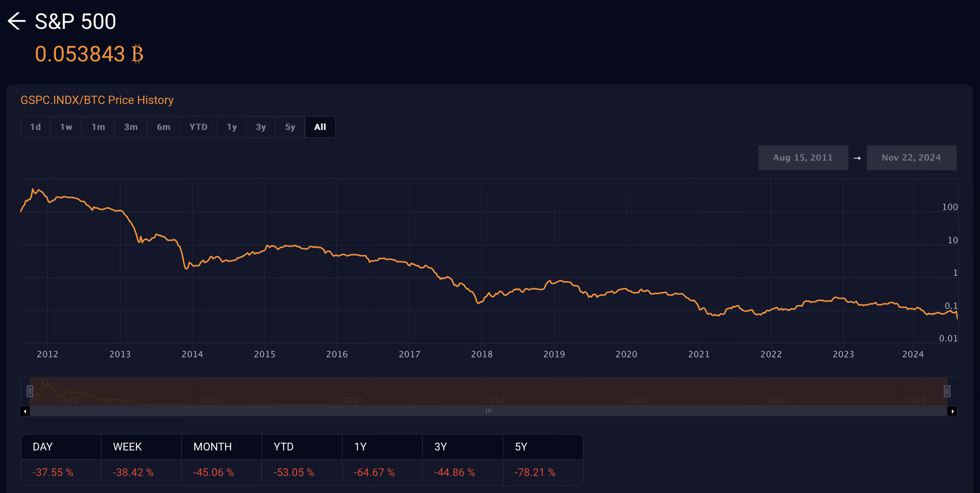Click the navigator scrollbar center grip
This screenshot has width=980, height=493.
click(x=489, y=411)
